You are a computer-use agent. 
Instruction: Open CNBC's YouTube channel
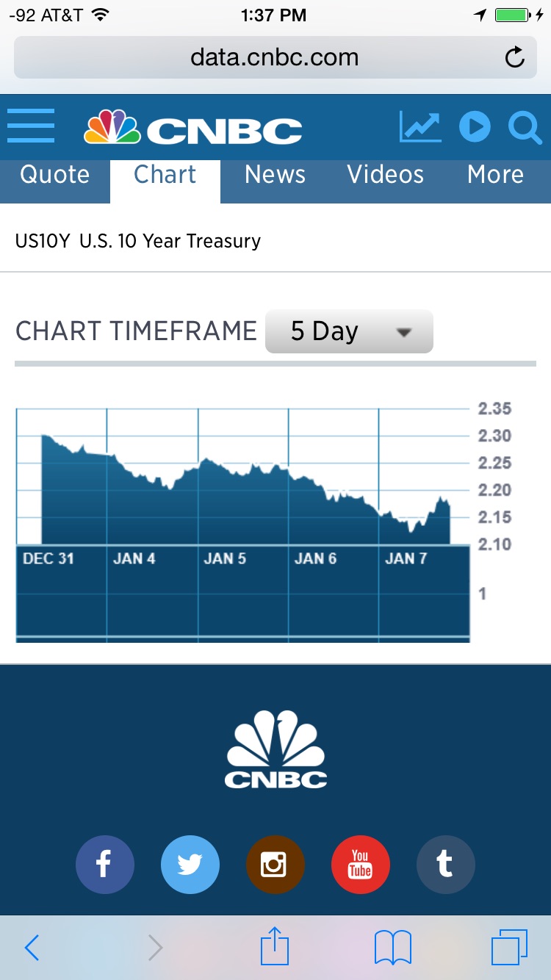360,865
